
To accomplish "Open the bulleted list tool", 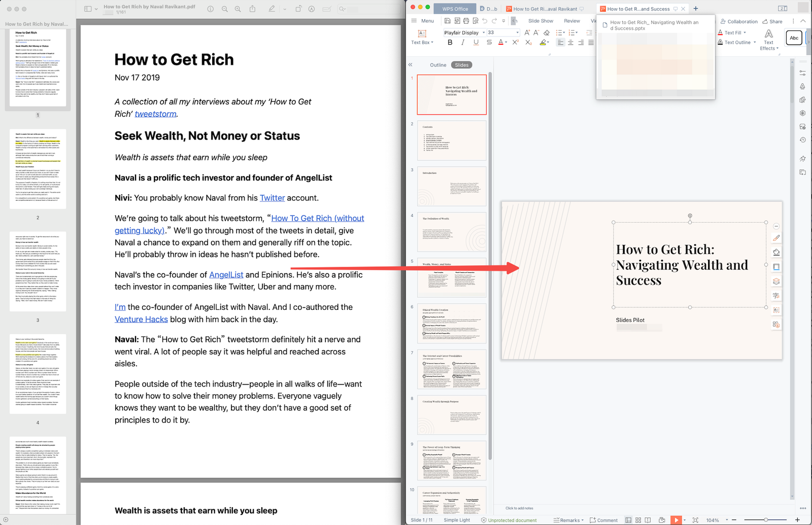I will (x=559, y=32).
